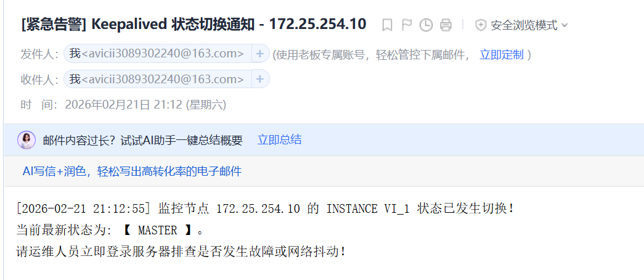644x280 pixels.
Task: Click the 安全浏览模式 label
Action: tap(524, 25)
